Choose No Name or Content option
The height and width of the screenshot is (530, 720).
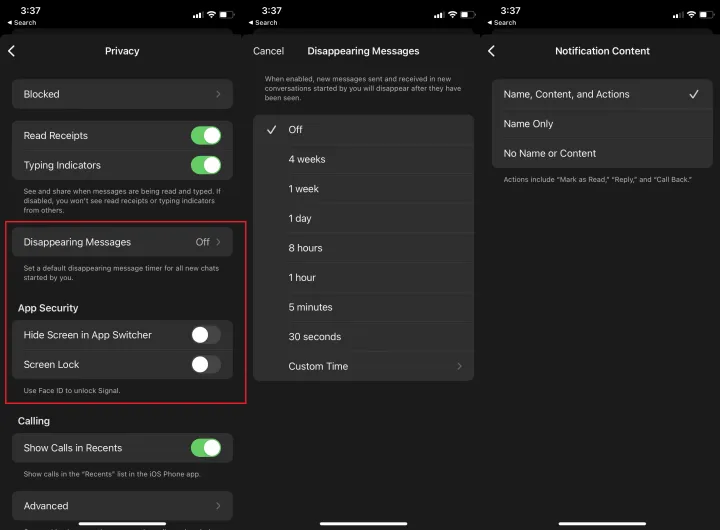coord(550,153)
